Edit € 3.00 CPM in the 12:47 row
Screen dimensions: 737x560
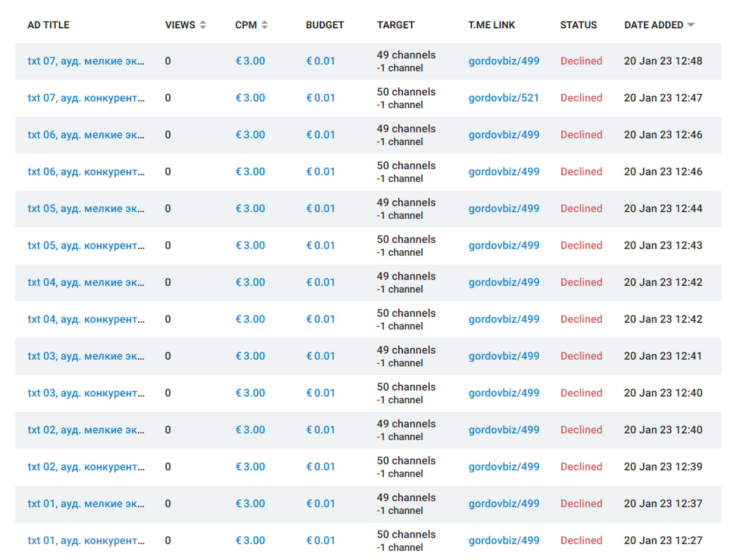(x=250, y=98)
